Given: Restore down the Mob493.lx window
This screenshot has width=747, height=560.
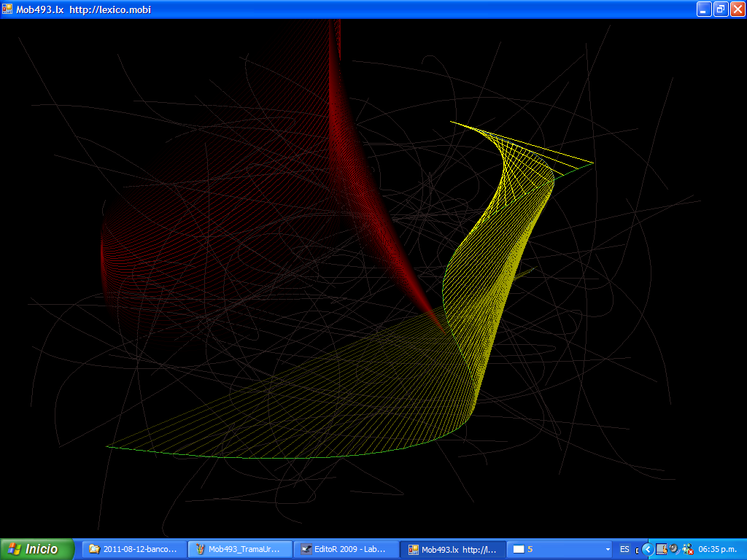Looking at the screenshot, I should click(x=721, y=9).
